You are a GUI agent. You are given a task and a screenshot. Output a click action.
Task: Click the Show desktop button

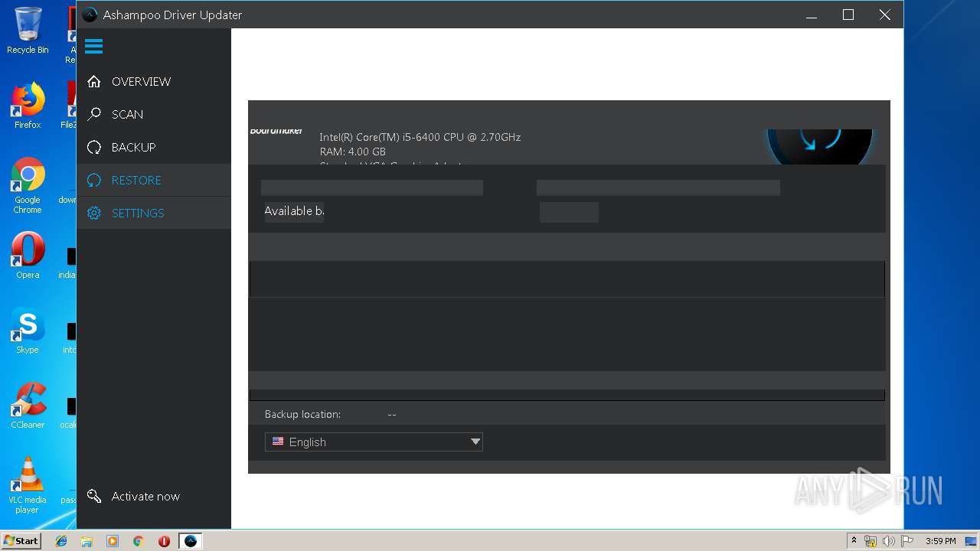[971, 541]
